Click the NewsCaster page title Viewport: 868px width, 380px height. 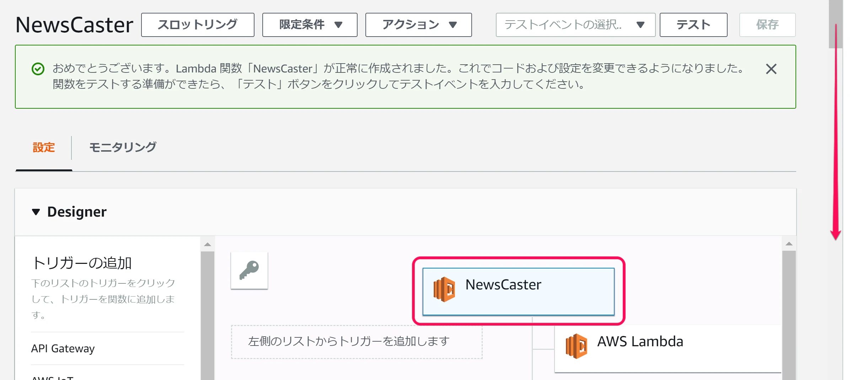74,25
